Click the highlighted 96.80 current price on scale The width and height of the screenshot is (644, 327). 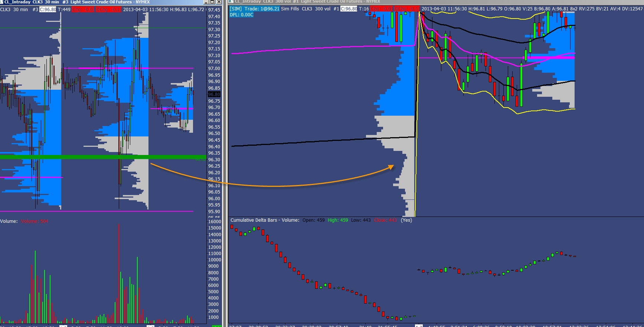click(x=214, y=95)
